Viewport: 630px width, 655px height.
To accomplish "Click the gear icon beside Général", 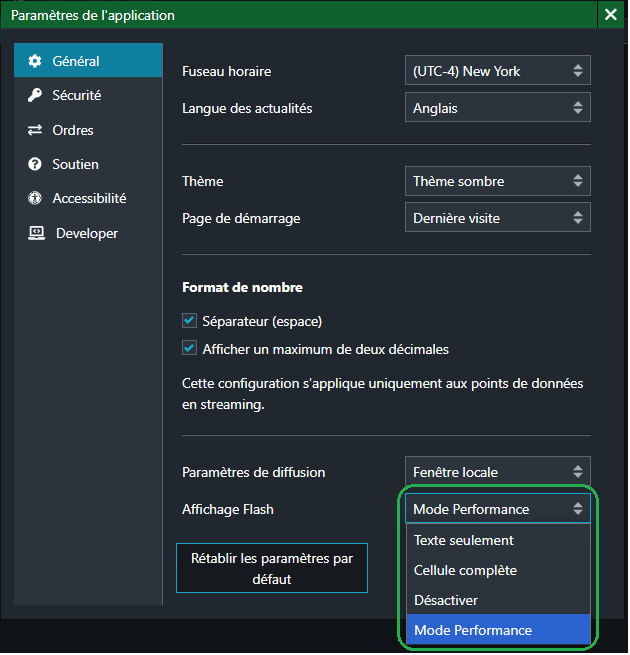I will (x=35, y=61).
